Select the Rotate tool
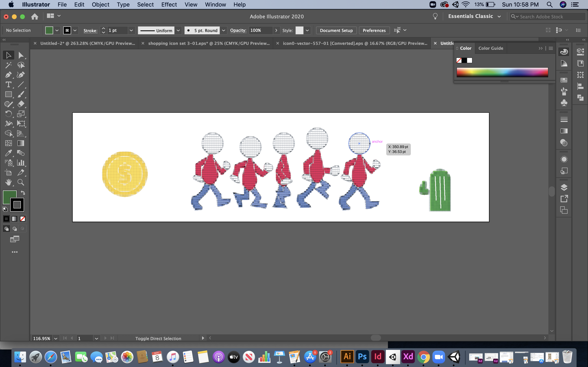The image size is (588, 367). (8, 114)
